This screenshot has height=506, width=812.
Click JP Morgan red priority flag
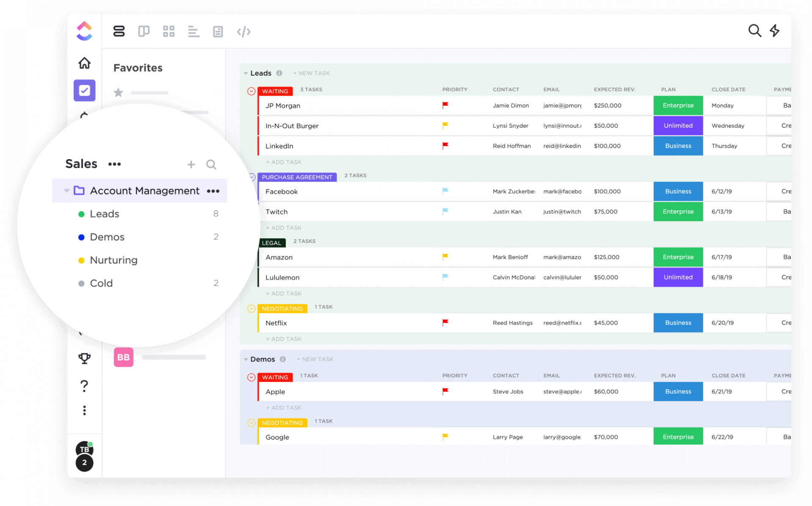tap(445, 105)
